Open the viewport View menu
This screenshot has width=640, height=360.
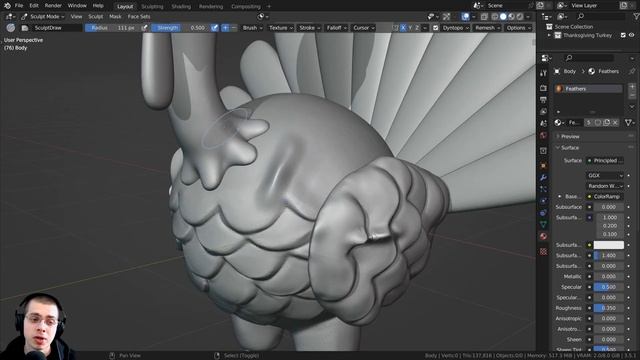click(x=76, y=17)
